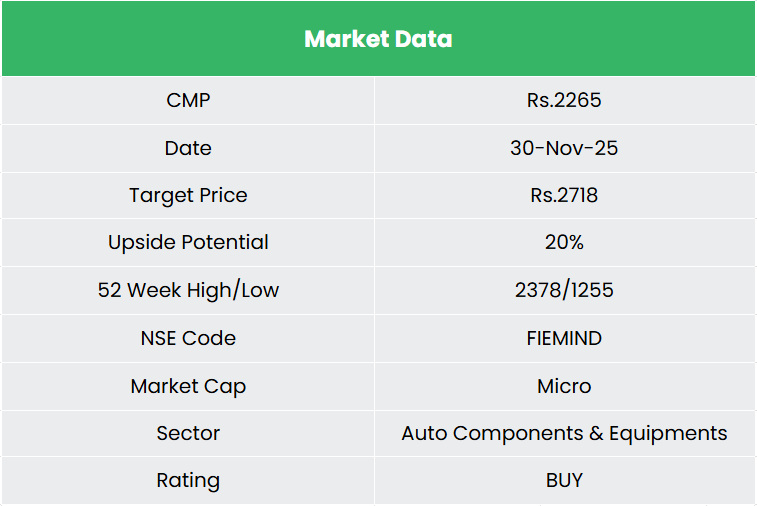Select the Date label cell
This screenshot has height=506, width=757.
(188, 148)
